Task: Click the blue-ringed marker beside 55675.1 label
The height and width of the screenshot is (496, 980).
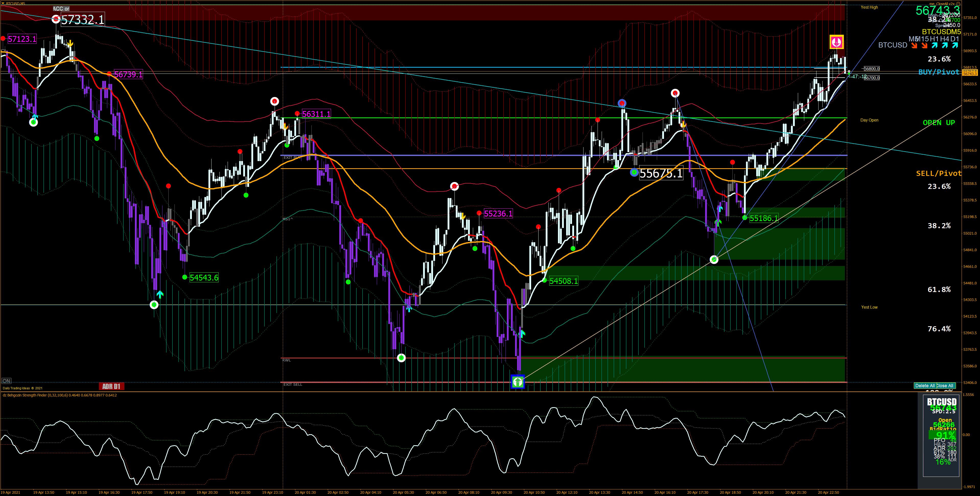Action: pos(634,173)
